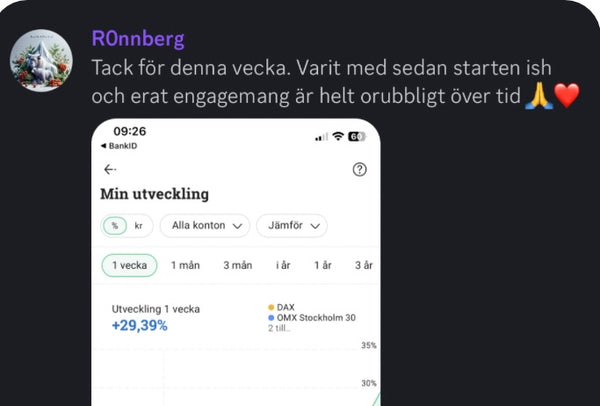This screenshot has height=406, width=600.
Task: Click the Wi-Fi status icon
Action: click(338, 136)
